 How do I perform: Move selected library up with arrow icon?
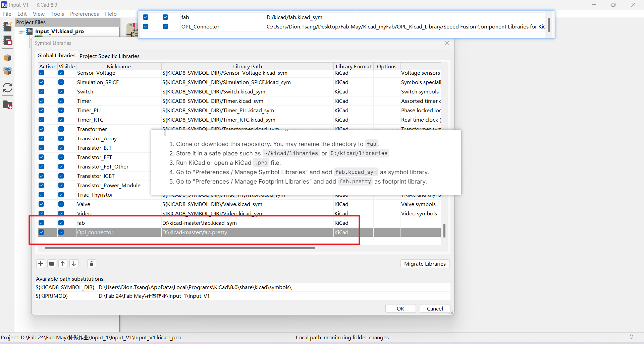63,264
